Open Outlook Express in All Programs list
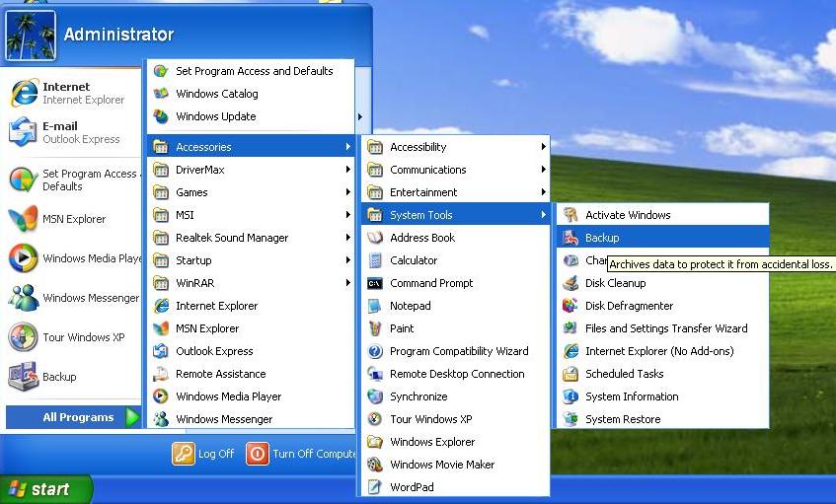 [x=251, y=351]
